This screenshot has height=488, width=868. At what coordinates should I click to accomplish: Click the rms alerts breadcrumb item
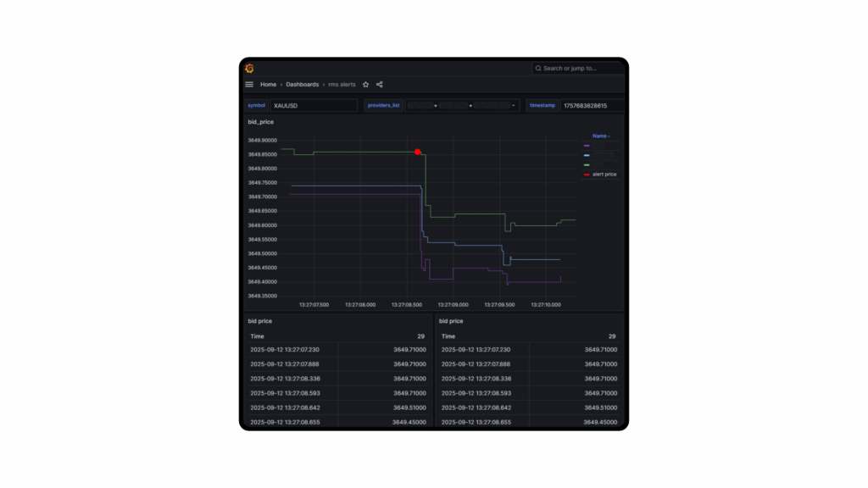pyautogui.click(x=342, y=85)
